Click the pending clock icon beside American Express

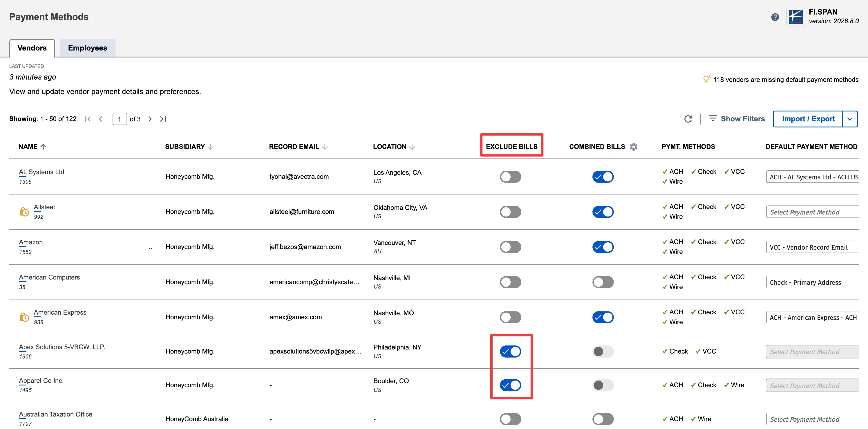(x=24, y=317)
